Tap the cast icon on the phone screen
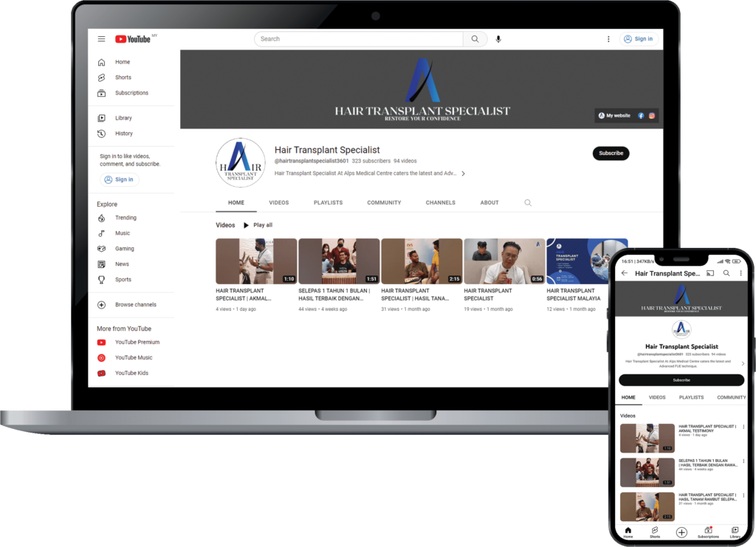Screen dimensions: 756x547 pos(709,273)
